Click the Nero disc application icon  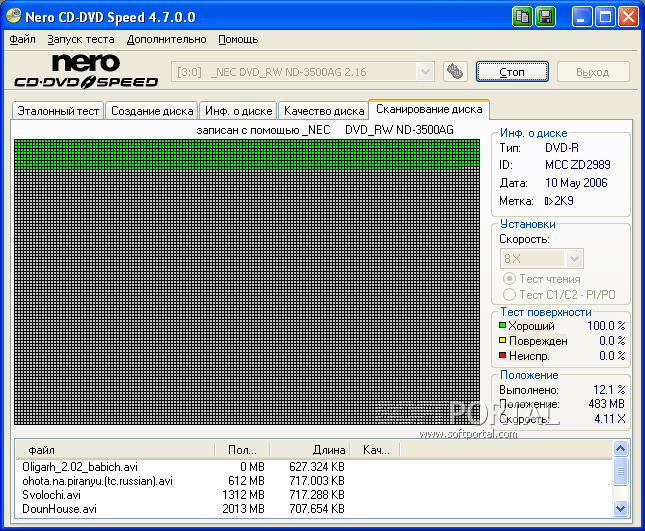pos(14,16)
